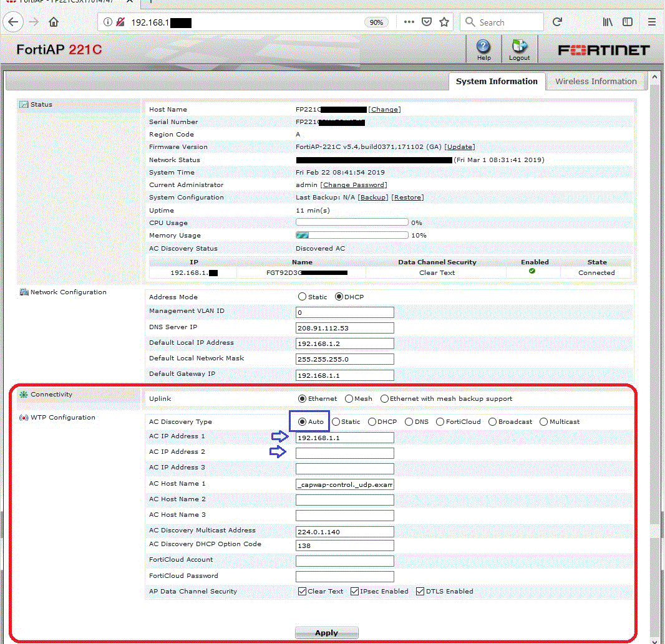Viewport: 665px width, 644px height.
Task: Toggle Clear Text checkbox
Action: 303,592
